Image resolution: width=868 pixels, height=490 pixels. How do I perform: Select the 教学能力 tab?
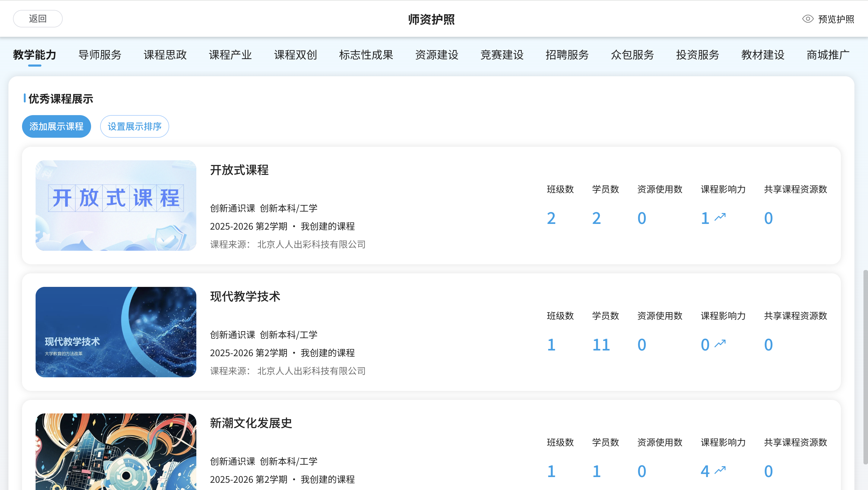pos(35,55)
